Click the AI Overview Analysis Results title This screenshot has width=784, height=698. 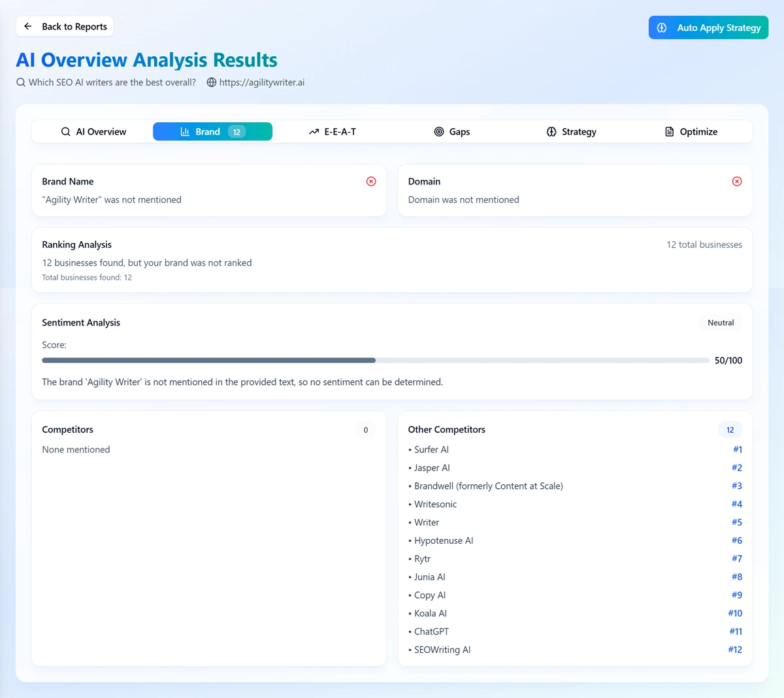pyautogui.click(x=146, y=59)
